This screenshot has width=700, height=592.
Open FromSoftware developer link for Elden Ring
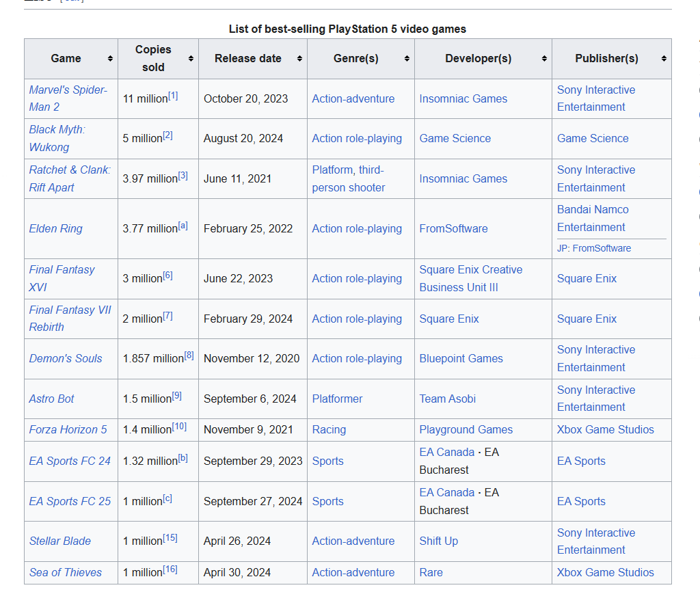click(453, 228)
